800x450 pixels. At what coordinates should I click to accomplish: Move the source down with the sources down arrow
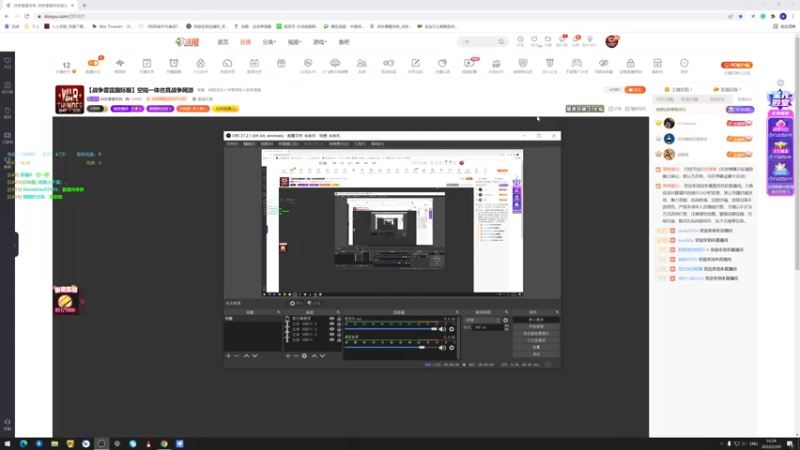[322, 356]
